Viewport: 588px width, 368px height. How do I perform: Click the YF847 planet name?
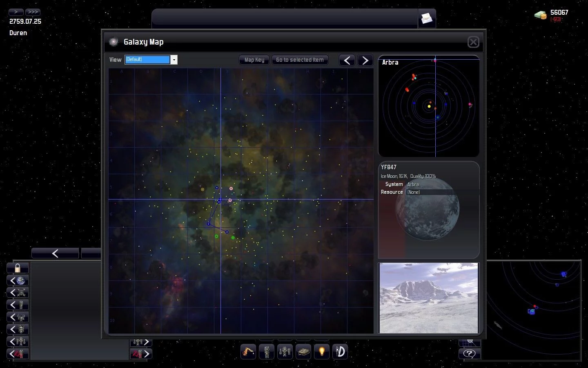coord(389,167)
